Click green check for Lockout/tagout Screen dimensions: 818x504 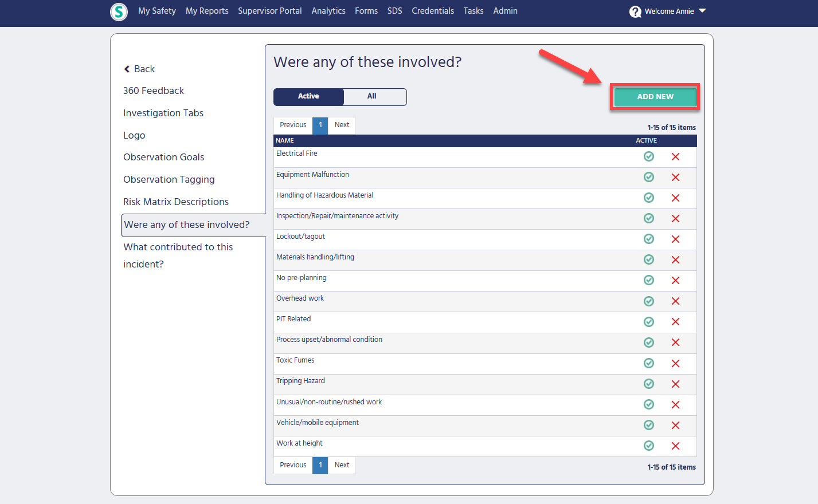point(649,239)
